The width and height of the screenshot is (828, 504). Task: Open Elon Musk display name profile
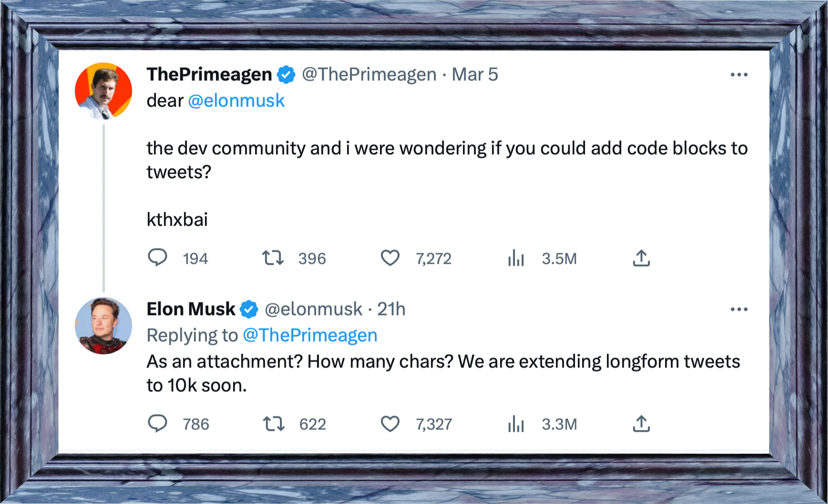coord(191,309)
